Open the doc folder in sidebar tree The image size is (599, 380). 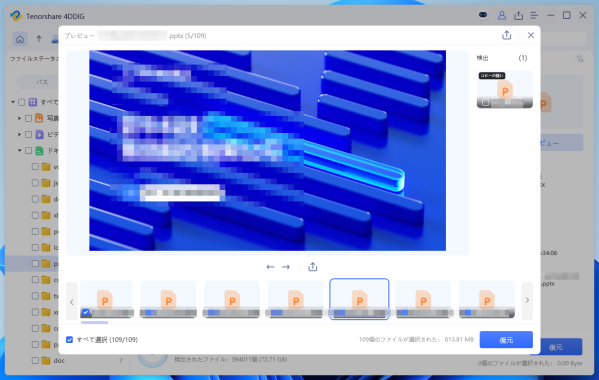(59, 361)
